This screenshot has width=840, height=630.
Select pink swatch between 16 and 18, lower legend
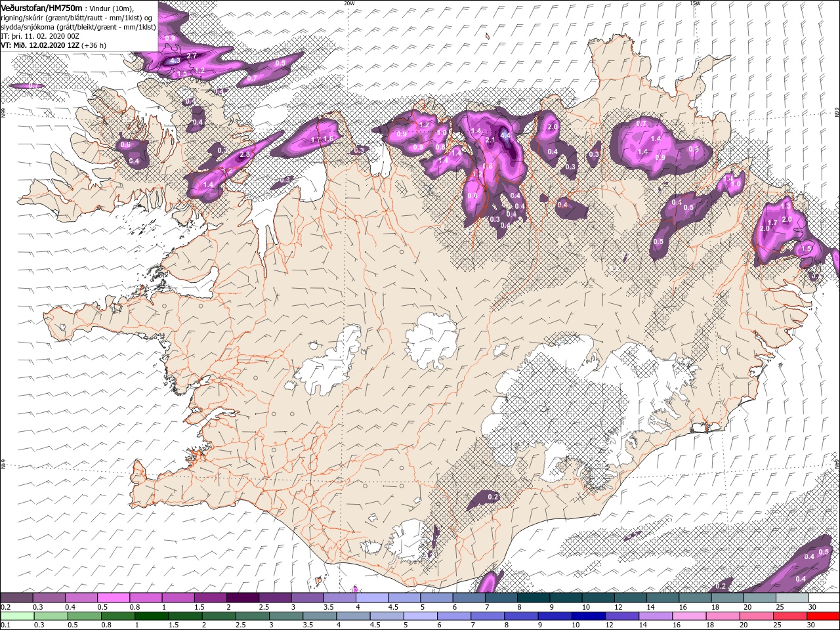688,616
